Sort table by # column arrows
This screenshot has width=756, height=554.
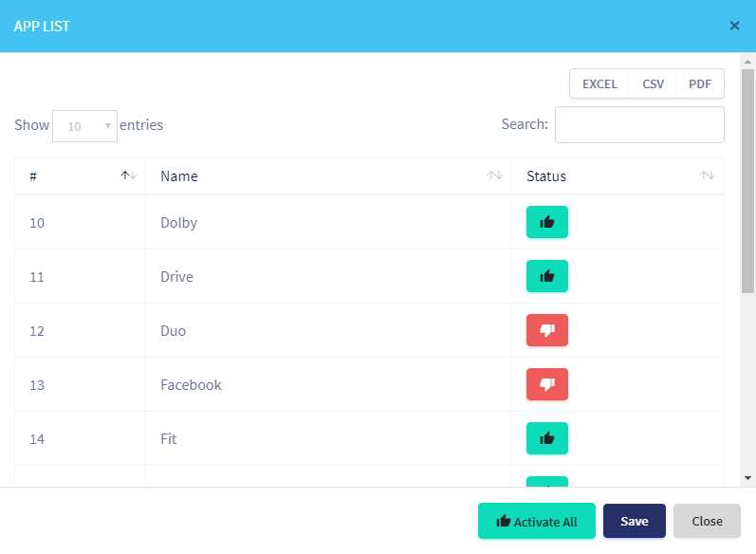click(129, 175)
